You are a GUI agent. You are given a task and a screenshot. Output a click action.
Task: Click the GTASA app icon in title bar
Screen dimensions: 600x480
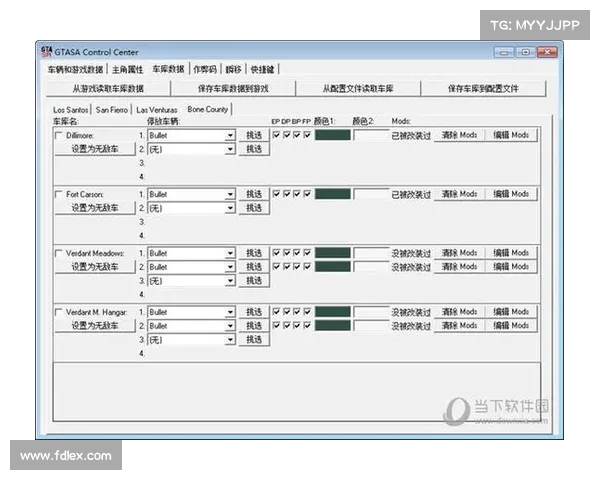pyautogui.click(x=46, y=51)
